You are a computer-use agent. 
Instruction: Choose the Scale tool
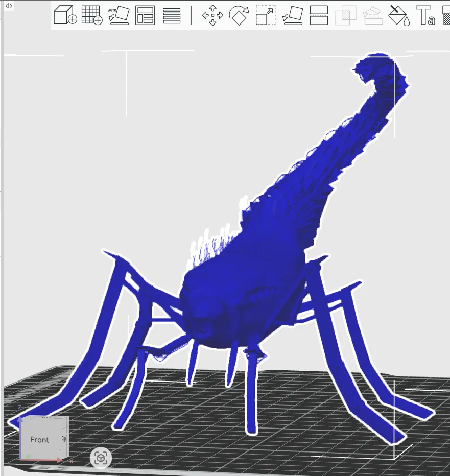point(266,15)
